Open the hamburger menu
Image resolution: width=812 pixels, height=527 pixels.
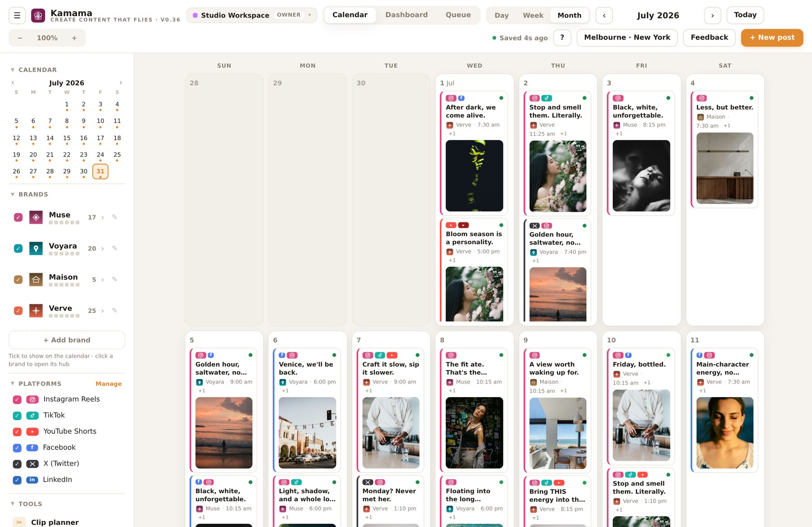(x=17, y=15)
